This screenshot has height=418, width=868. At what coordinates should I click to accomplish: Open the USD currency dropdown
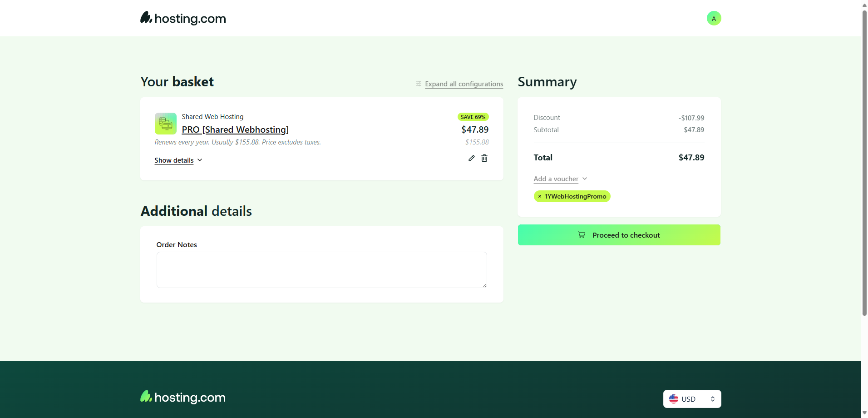click(692, 399)
